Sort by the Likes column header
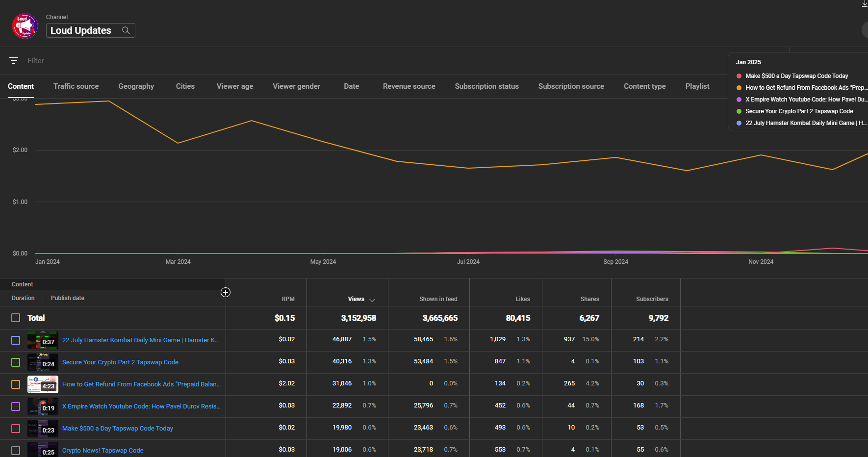This screenshot has width=868, height=457. (x=523, y=299)
